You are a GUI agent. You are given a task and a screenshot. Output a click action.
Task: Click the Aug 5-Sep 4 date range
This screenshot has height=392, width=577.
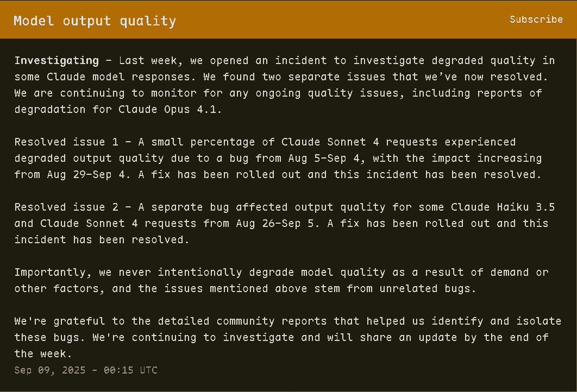point(324,159)
